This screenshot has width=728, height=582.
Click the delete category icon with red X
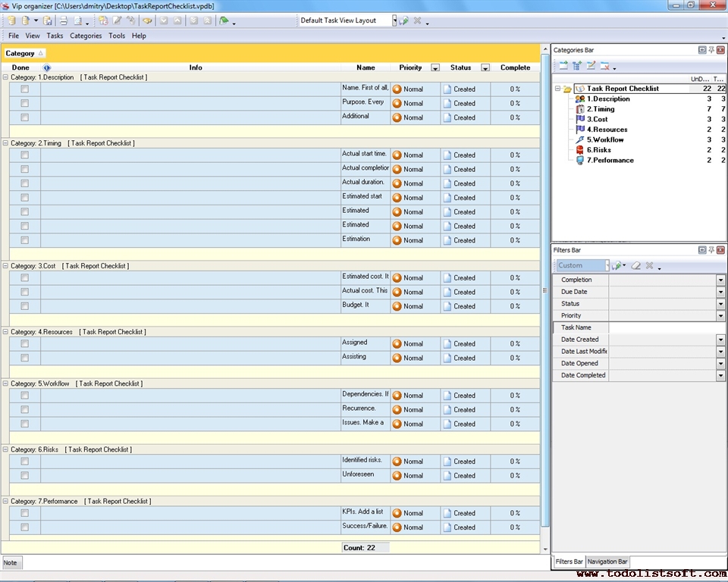[x=605, y=66]
